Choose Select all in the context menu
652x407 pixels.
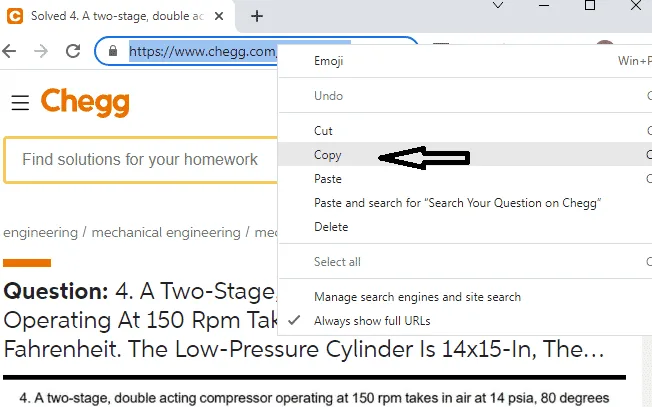[464, 262]
